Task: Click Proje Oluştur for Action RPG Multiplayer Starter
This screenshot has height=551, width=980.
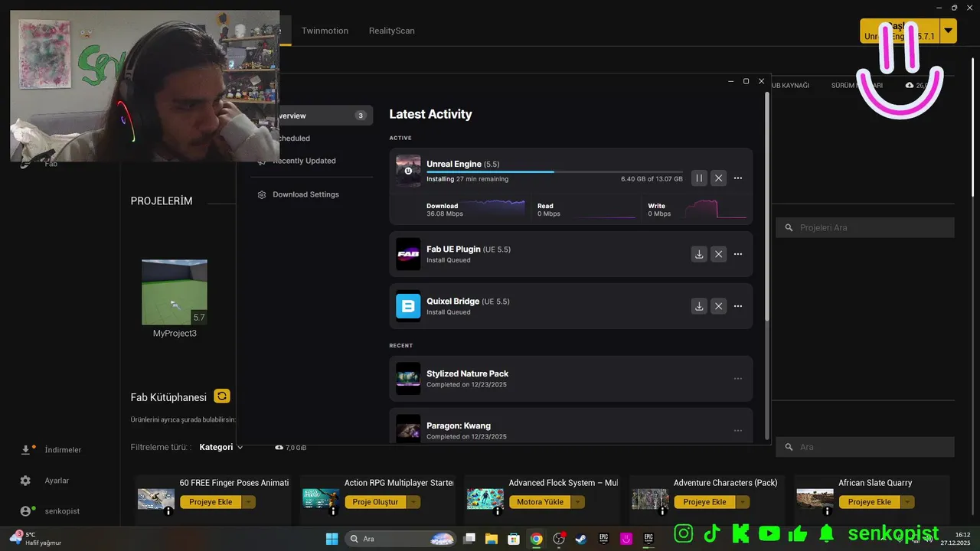Action: (x=375, y=502)
